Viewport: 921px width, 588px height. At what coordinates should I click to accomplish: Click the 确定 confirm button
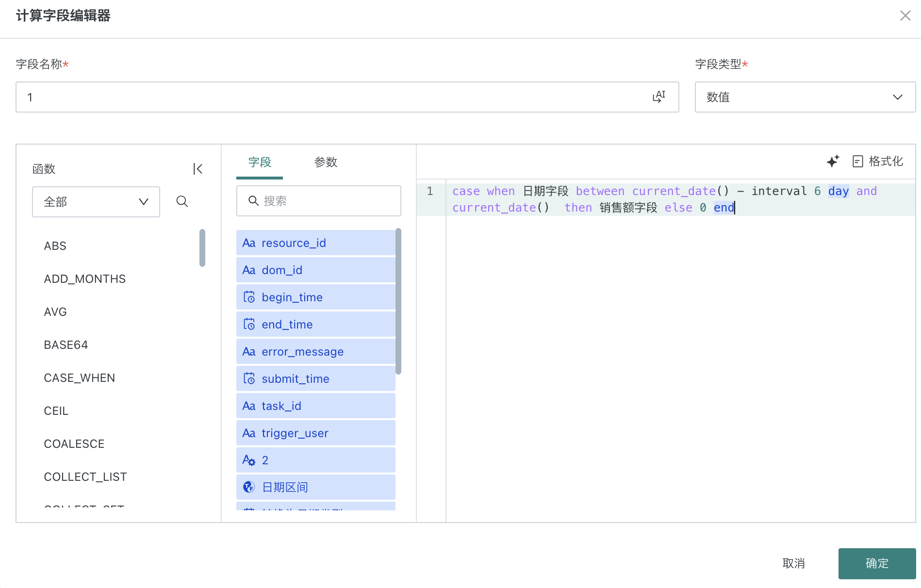[x=876, y=563]
